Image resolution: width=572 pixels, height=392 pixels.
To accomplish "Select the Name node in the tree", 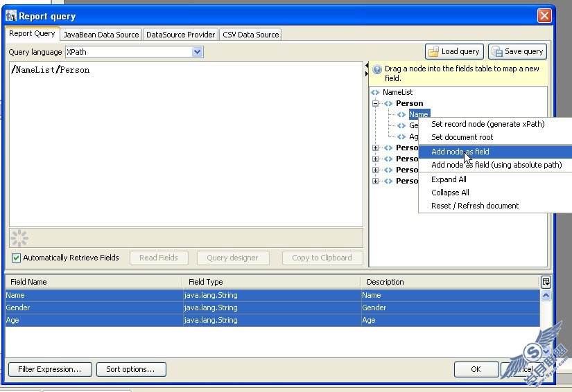I will click(x=419, y=114).
